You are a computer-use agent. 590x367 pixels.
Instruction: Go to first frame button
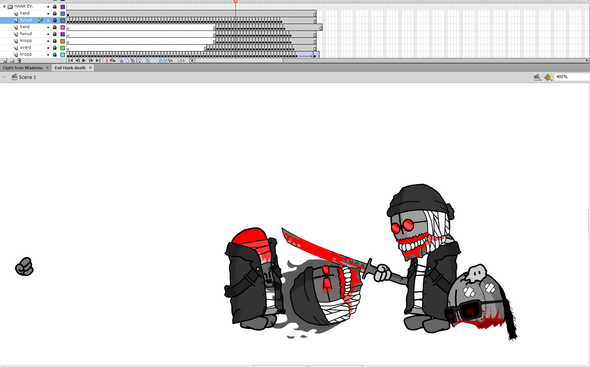pyautogui.click(x=70, y=60)
